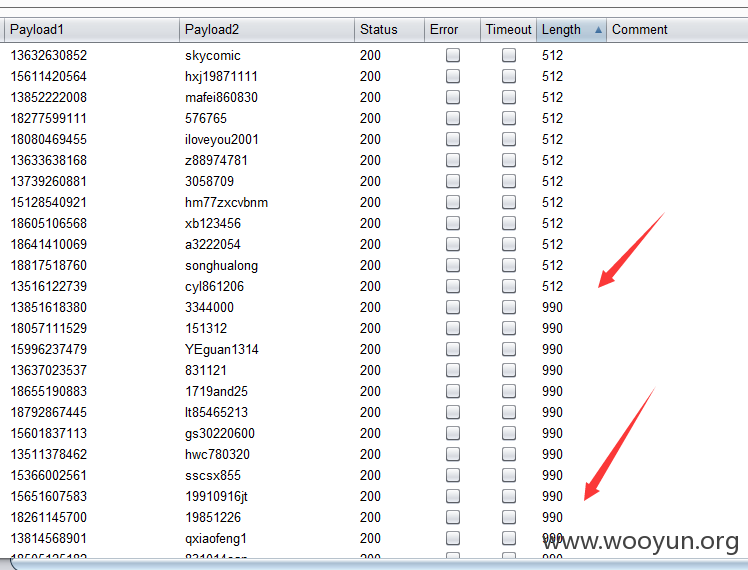Toggle Error checkbox for skycomic row

(x=453, y=55)
